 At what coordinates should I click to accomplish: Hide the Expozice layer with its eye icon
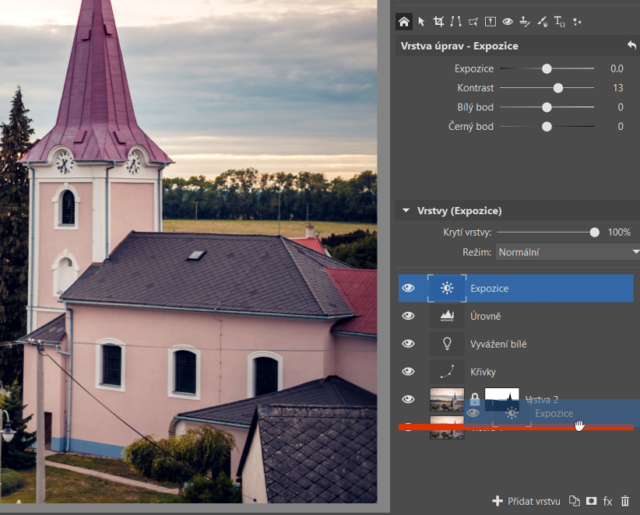pyautogui.click(x=408, y=289)
